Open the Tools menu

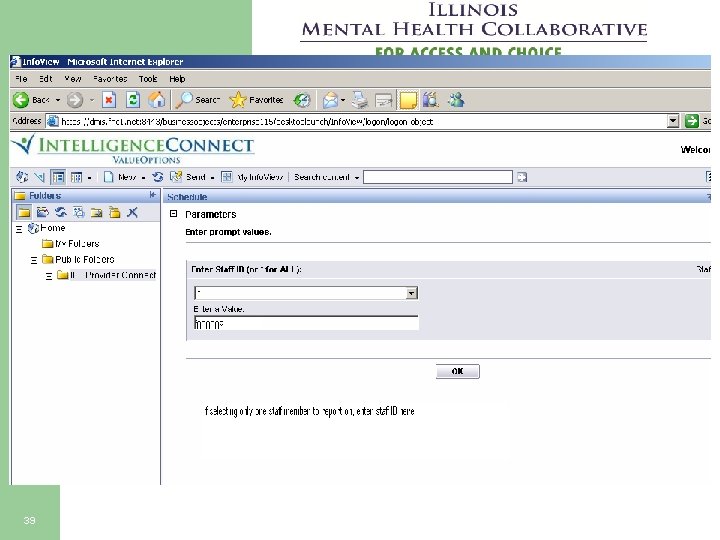148,79
